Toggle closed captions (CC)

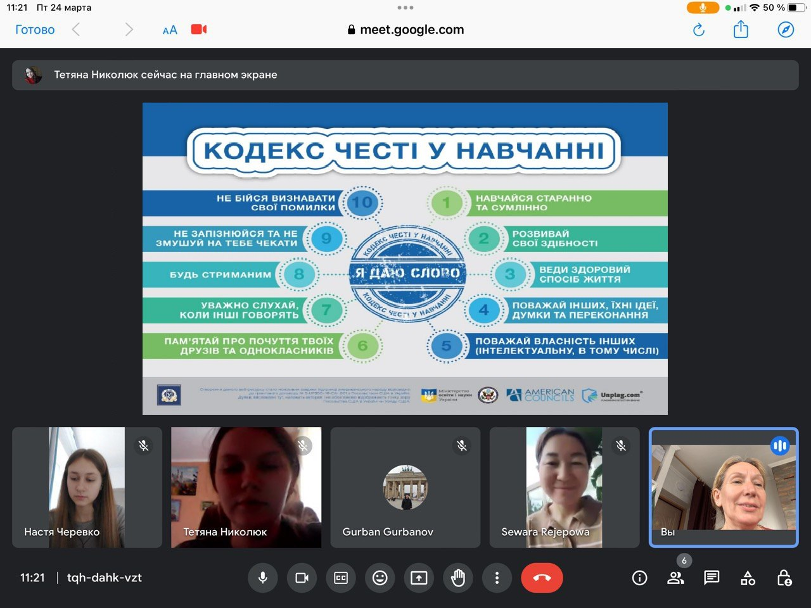tap(341, 577)
